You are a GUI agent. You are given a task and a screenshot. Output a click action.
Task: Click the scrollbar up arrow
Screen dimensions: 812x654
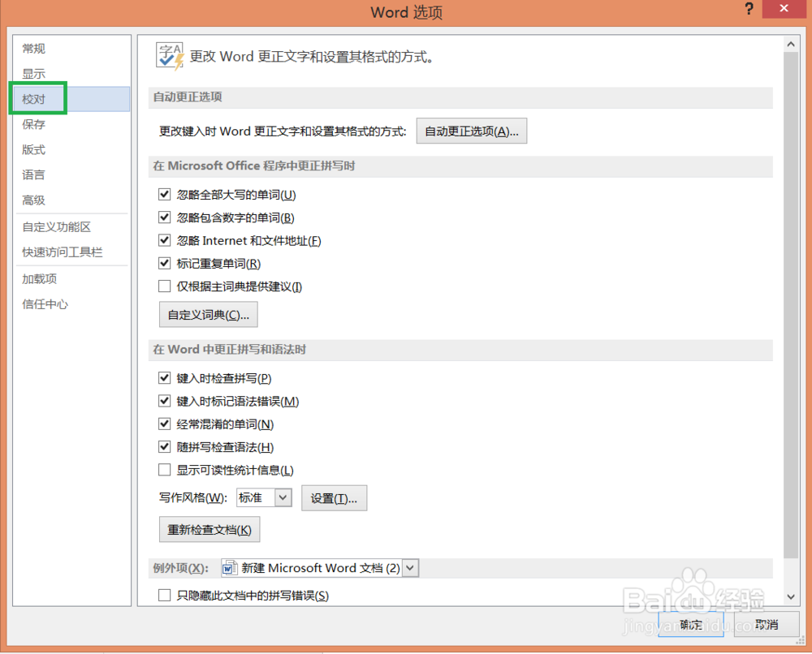point(791,44)
